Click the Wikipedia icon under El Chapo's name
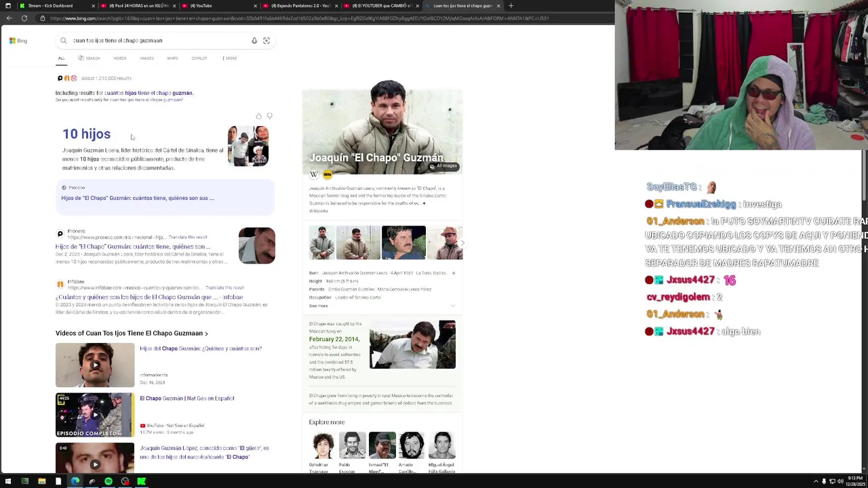868x488 pixels. [x=314, y=174]
